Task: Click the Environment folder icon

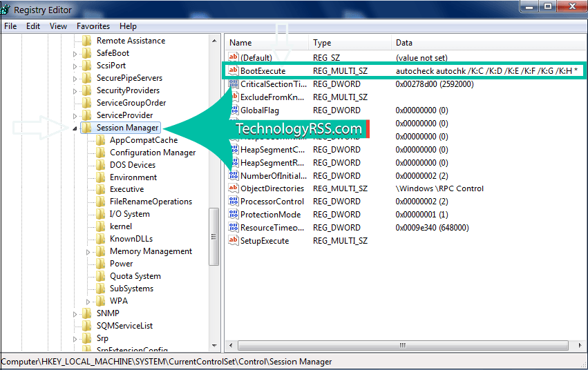Action: [x=100, y=177]
